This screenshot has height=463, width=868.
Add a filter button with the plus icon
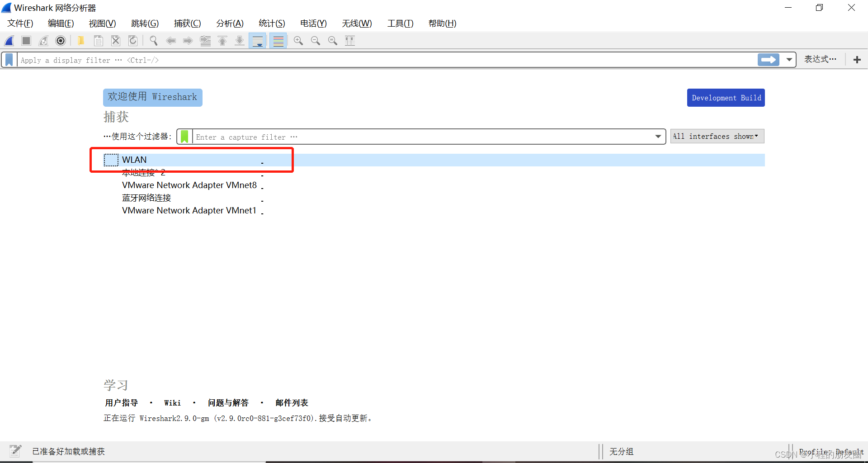(x=857, y=60)
